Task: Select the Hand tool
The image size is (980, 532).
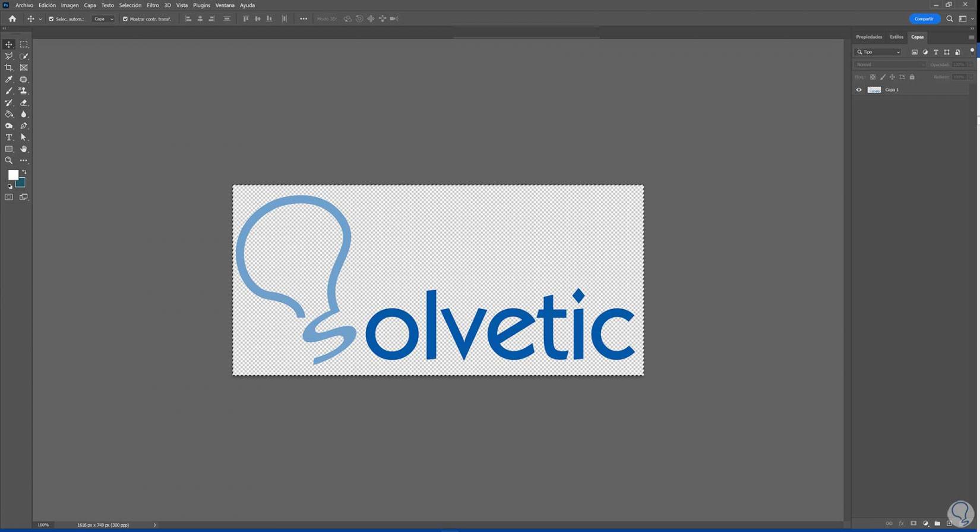Action: pyautogui.click(x=24, y=149)
